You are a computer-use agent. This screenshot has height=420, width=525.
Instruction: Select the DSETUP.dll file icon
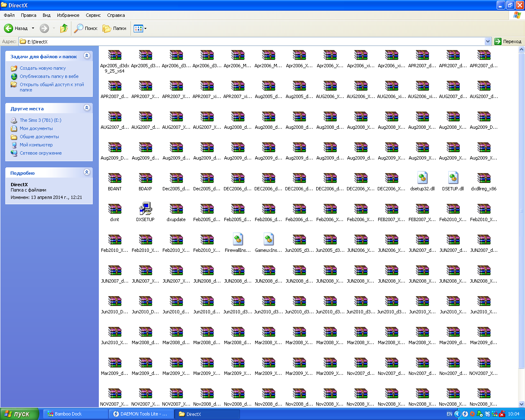(453, 178)
